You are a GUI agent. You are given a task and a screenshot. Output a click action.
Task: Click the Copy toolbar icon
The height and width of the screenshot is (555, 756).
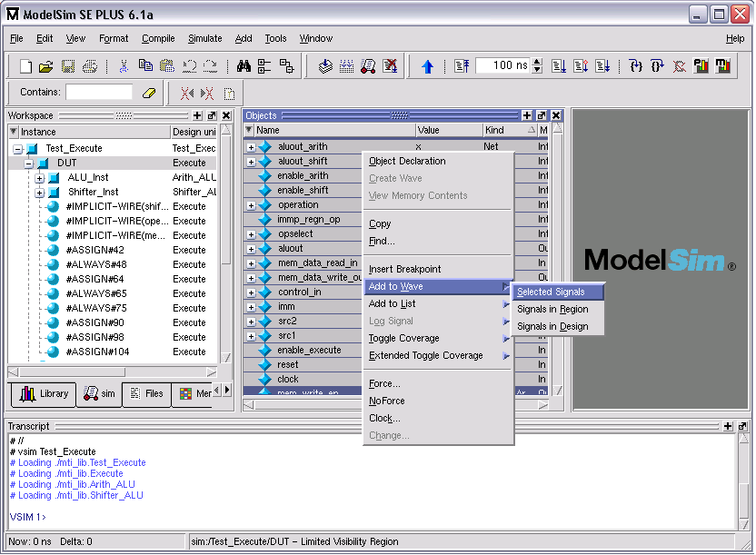tap(145, 66)
